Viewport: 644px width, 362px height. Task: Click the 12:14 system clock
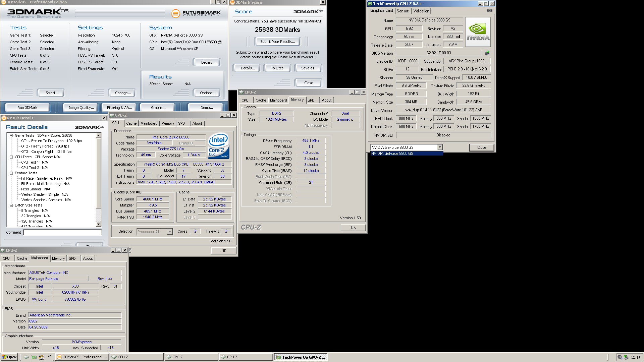pyautogui.click(x=635, y=357)
